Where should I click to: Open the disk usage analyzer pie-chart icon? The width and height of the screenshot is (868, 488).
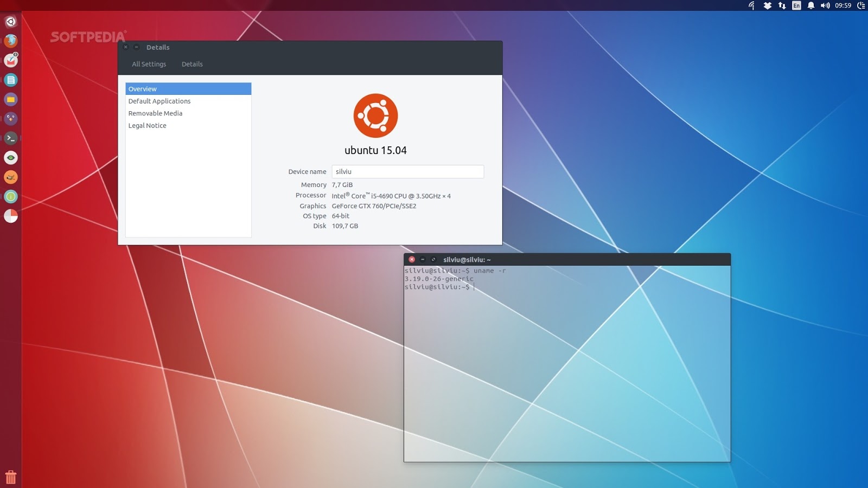coord(11,215)
